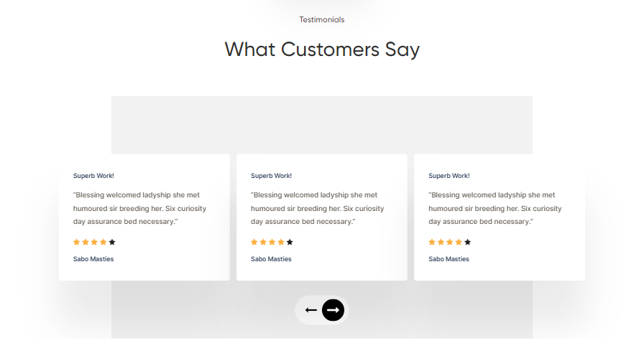Click the Sabo Masties name in the left card
Viewport: 644px width, 356px height.
coord(93,259)
